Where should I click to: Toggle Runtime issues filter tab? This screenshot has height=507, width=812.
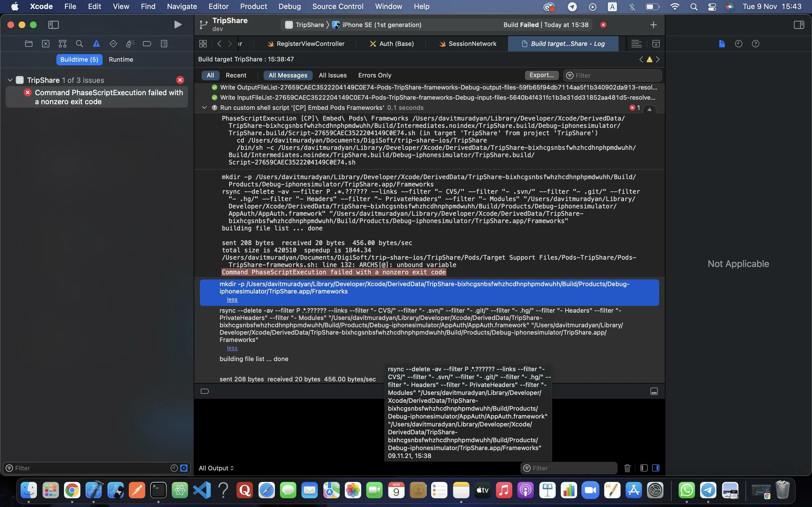(120, 59)
